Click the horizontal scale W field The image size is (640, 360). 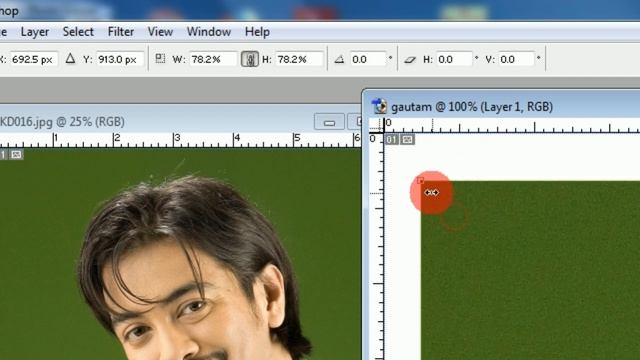[x=213, y=59]
